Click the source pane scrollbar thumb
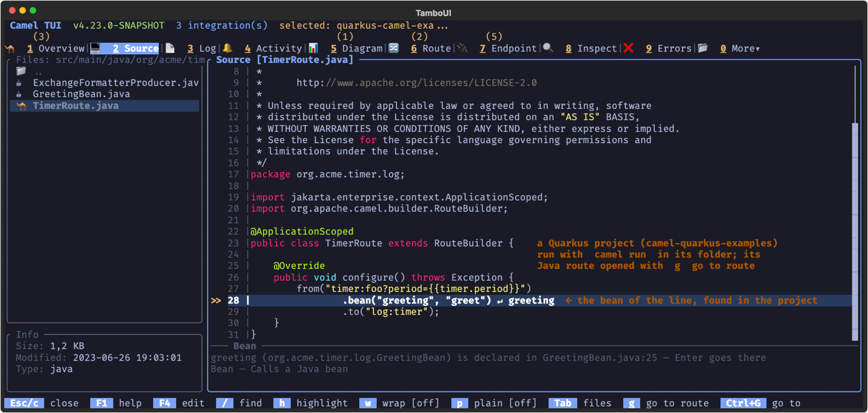Viewport: 868px width, 413px height. point(855,231)
